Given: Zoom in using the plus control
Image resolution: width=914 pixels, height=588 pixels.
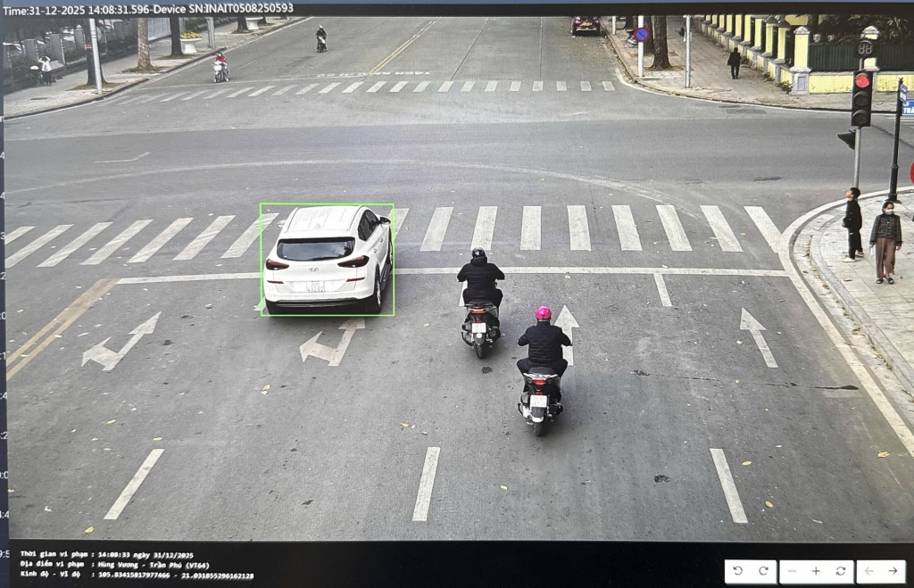Looking at the screenshot, I should (816, 571).
